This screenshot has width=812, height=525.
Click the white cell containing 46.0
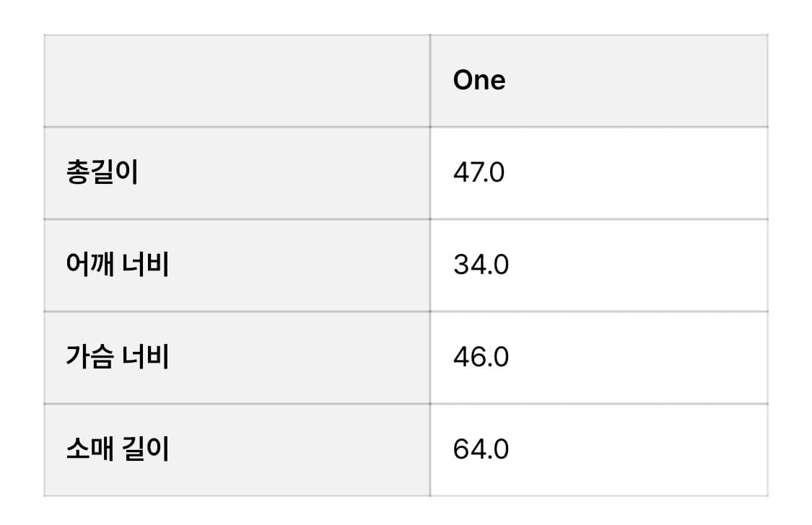pos(598,358)
